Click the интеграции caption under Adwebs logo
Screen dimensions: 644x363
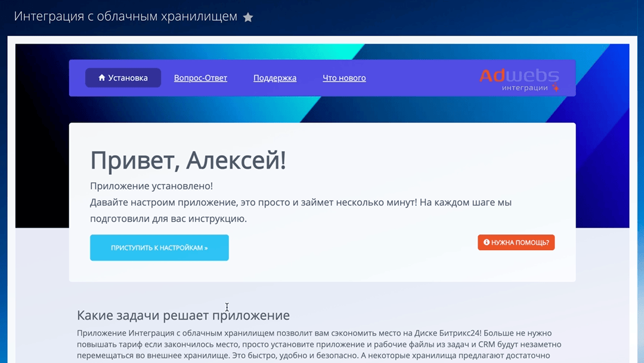click(x=525, y=88)
